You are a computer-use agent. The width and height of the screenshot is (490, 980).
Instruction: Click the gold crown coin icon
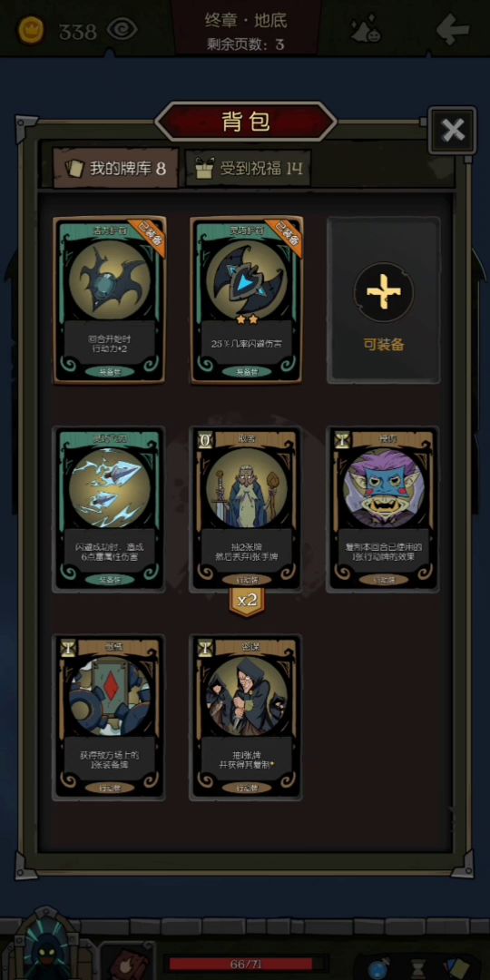tap(30, 30)
